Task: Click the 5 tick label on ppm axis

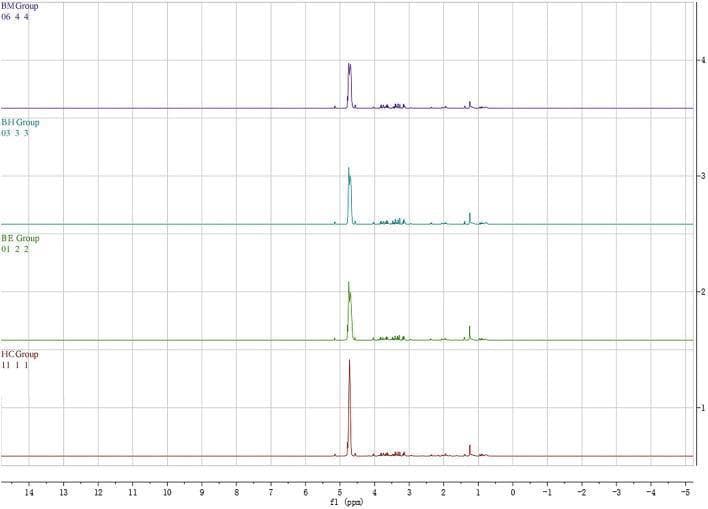Action: pos(340,492)
